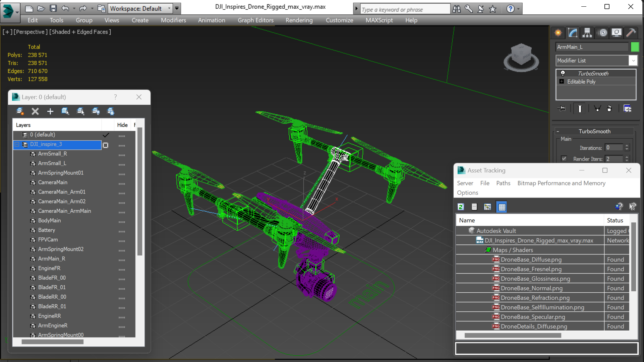Open the Graph Editors menu
Screen dimensions: 644x362
point(255,20)
